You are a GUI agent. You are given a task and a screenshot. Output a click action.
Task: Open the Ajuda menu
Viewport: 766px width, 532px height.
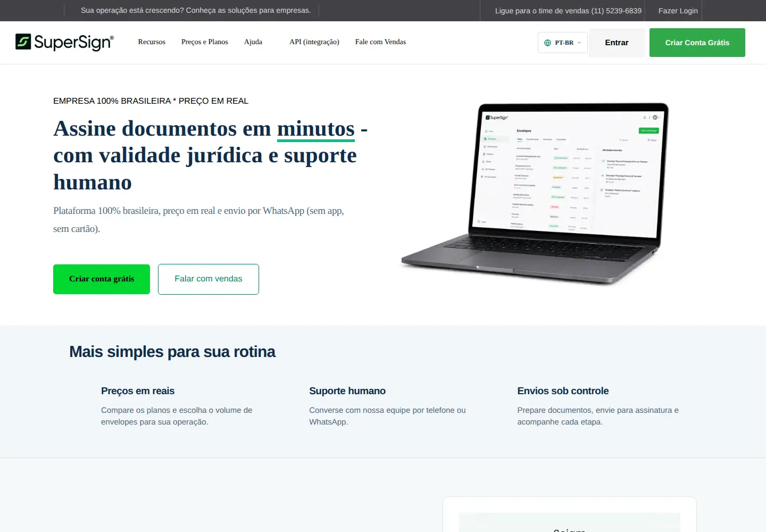(x=253, y=42)
